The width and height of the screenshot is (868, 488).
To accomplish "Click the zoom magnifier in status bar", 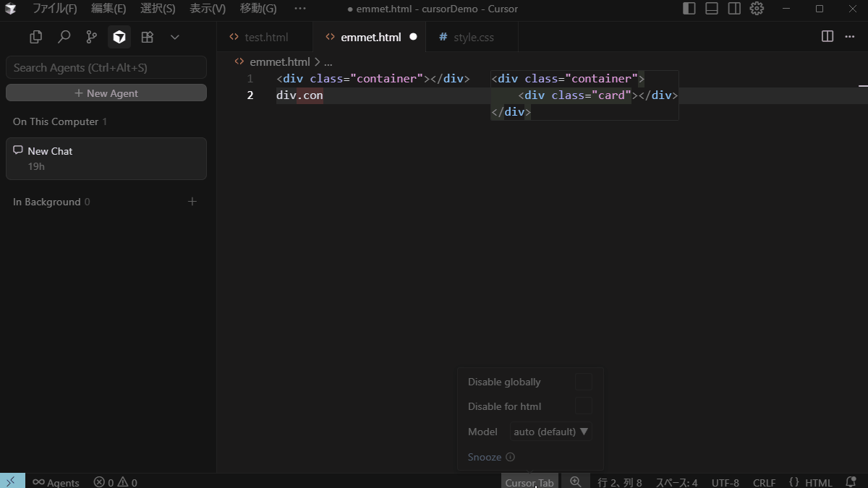I will coord(576,481).
